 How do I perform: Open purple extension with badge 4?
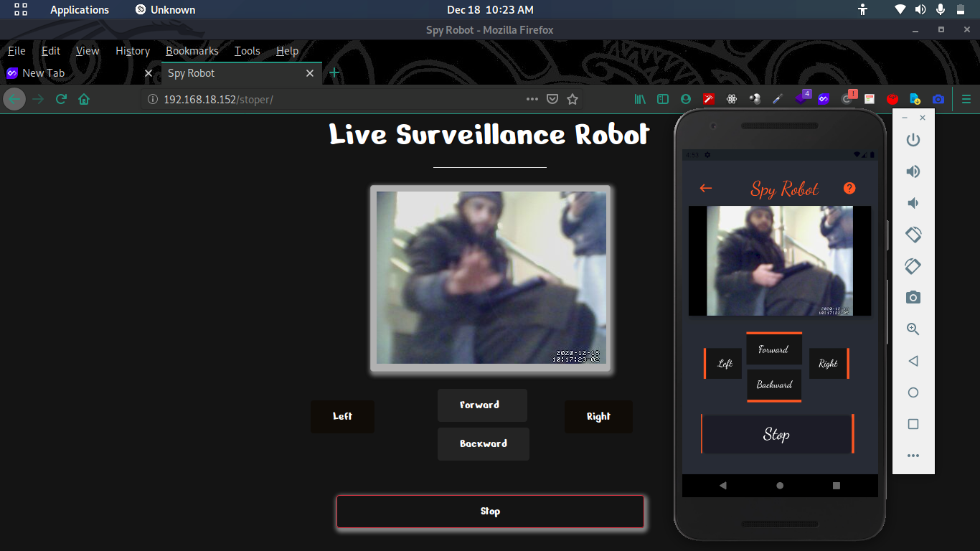click(x=802, y=98)
